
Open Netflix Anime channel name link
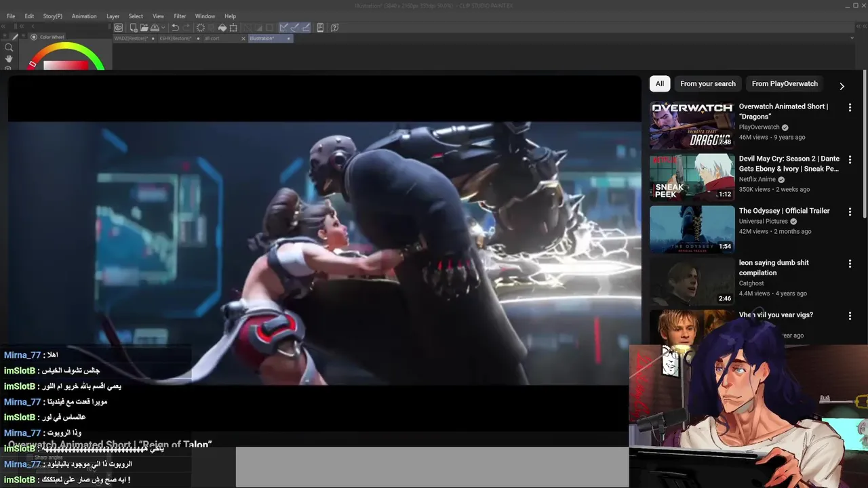(757, 180)
